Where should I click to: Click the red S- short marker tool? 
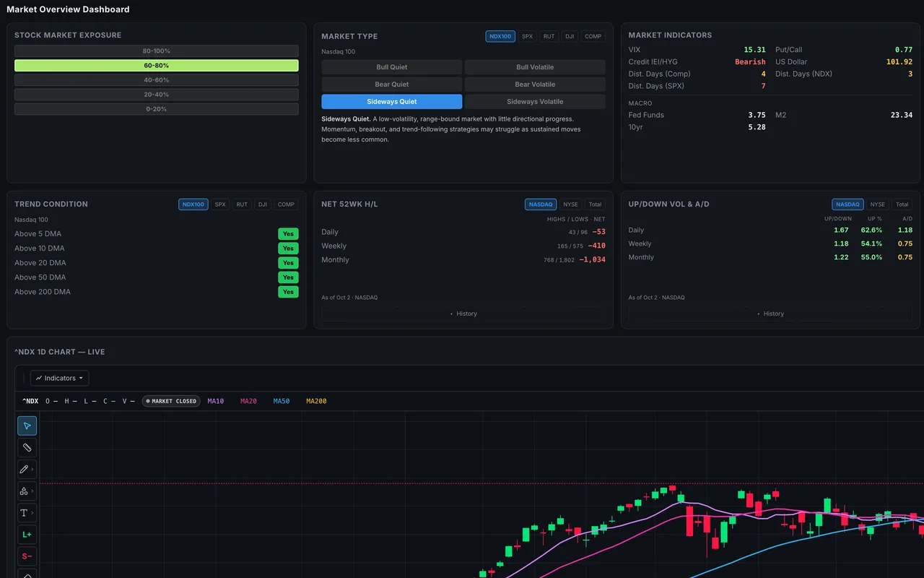click(x=27, y=556)
